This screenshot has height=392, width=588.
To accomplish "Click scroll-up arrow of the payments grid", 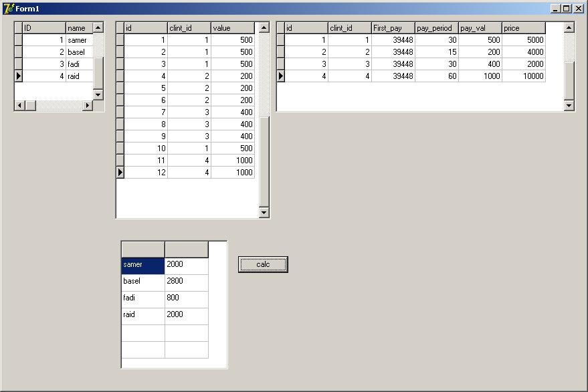I will 264,27.
